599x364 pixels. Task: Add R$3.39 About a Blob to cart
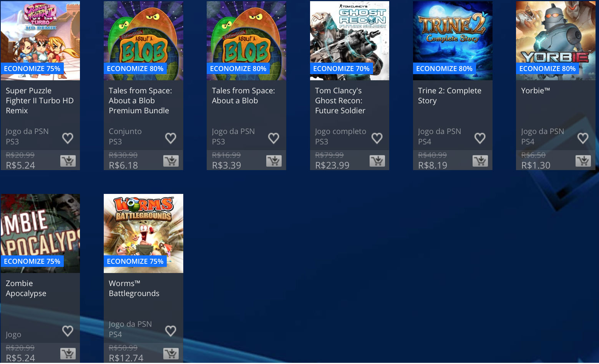tap(274, 161)
